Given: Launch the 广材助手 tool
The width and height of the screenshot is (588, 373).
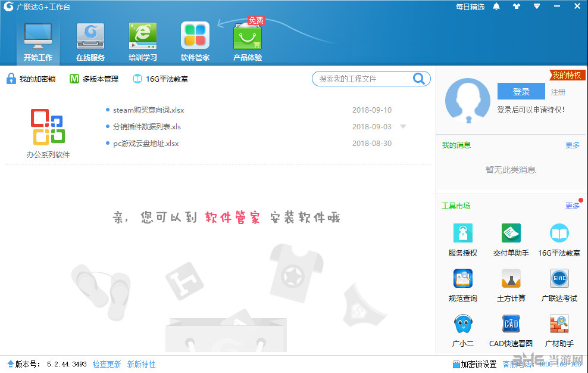Looking at the screenshot, I should [x=559, y=331].
